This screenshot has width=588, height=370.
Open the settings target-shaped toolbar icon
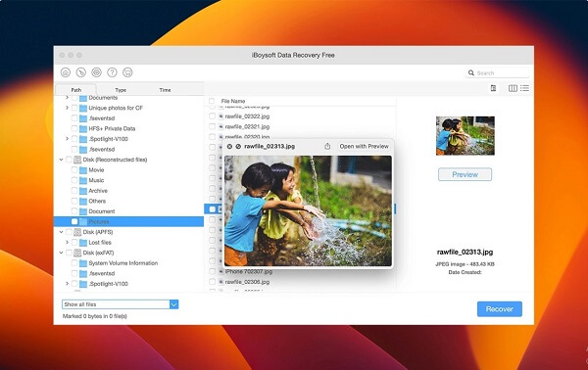[96, 72]
